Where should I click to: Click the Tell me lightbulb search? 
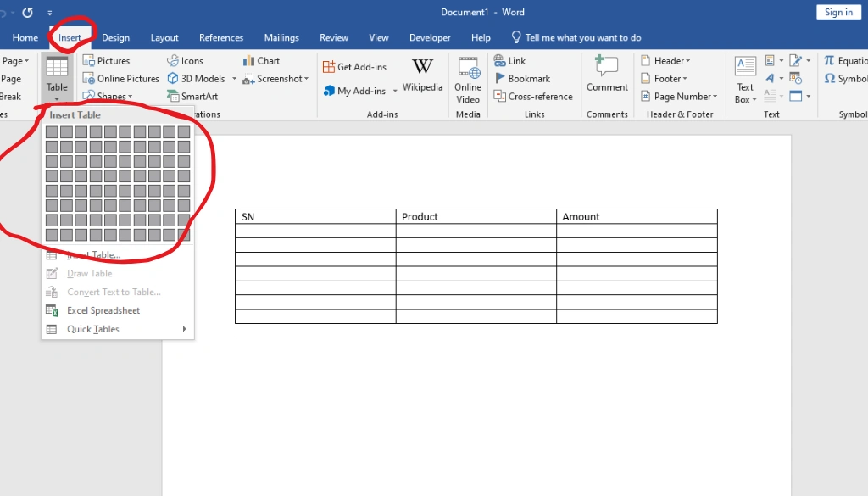click(x=516, y=37)
